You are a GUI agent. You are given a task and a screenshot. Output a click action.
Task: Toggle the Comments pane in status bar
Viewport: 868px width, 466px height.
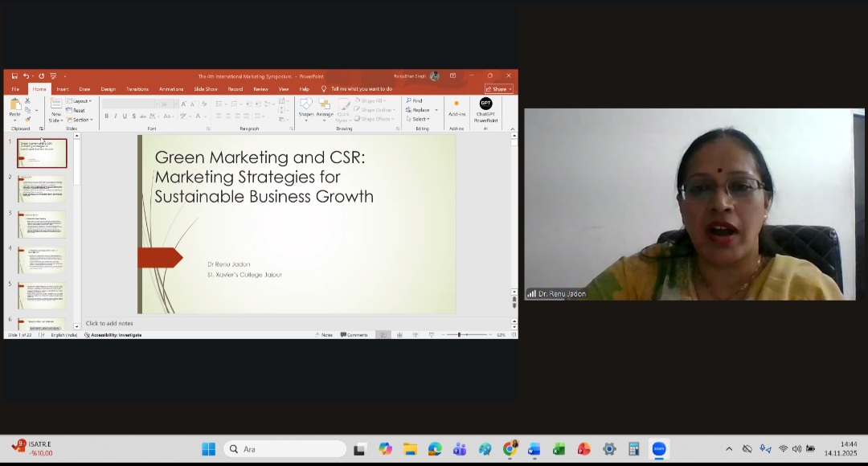point(354,335)
